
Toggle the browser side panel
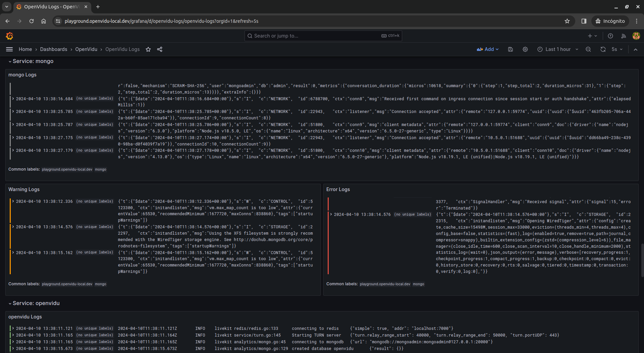tap(584, 21)
